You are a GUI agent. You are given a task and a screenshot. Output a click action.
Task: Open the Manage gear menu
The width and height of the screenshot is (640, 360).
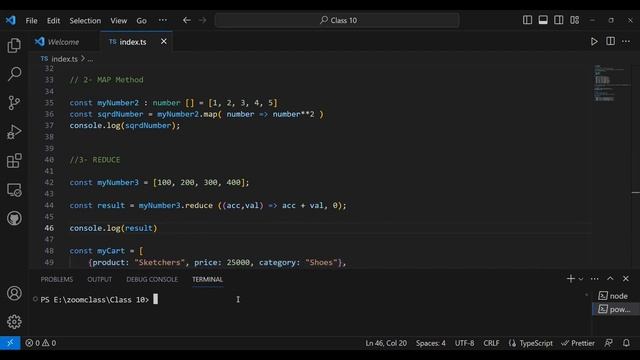click(x=14, y=322)
